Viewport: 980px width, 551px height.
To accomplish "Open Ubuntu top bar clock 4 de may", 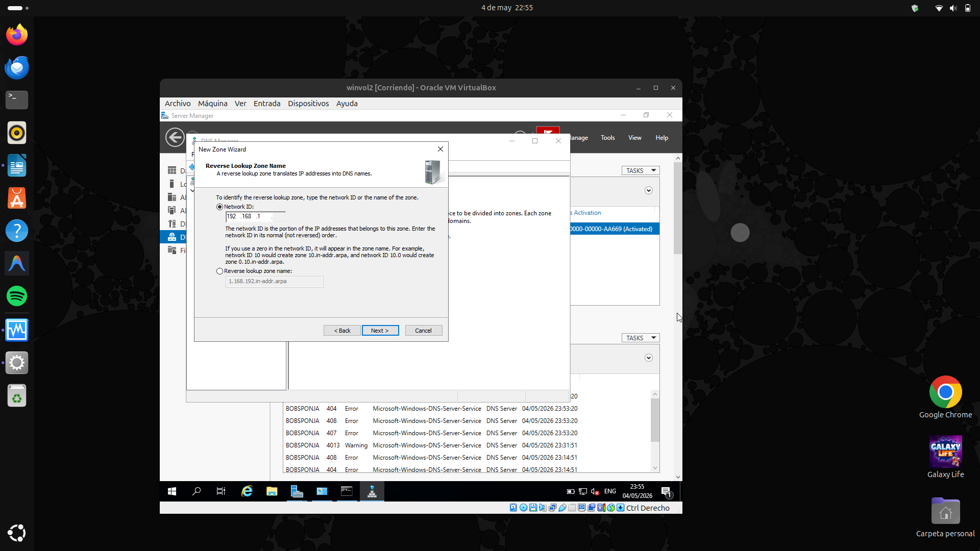I will 507,8.
